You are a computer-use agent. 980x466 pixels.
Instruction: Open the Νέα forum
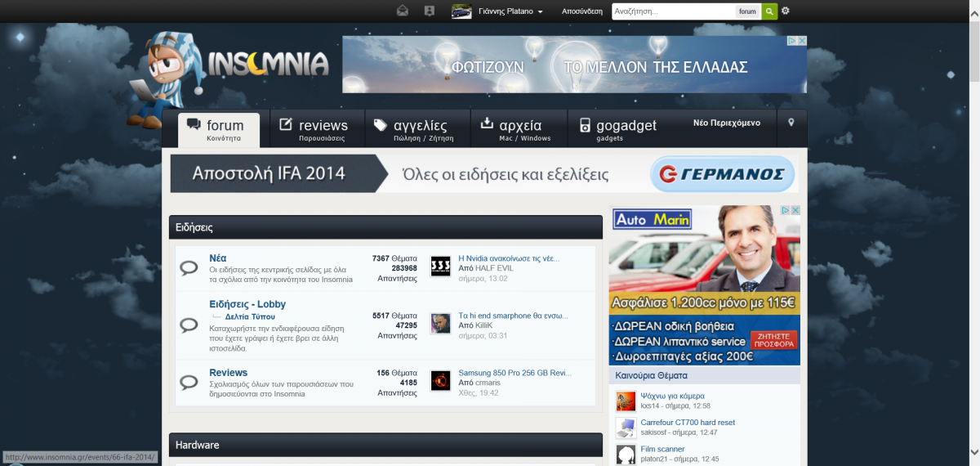click(x=217, y=258)
